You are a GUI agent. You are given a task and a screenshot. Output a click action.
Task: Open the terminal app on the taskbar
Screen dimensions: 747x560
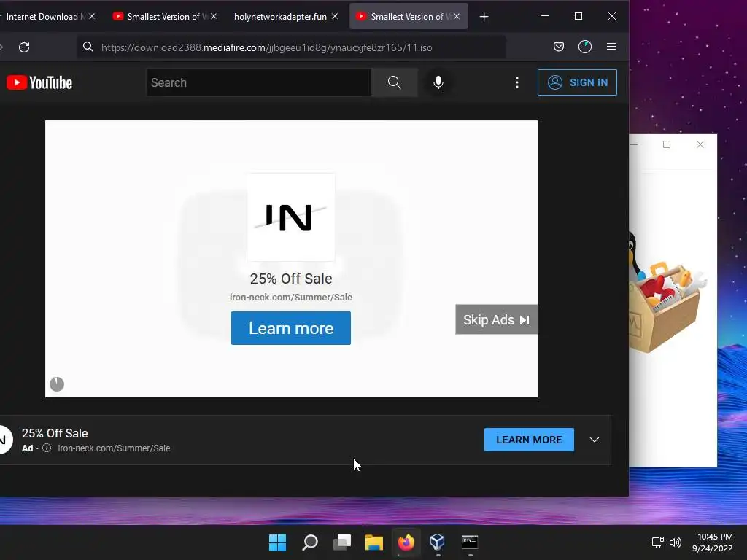click(x=470, y=542)
